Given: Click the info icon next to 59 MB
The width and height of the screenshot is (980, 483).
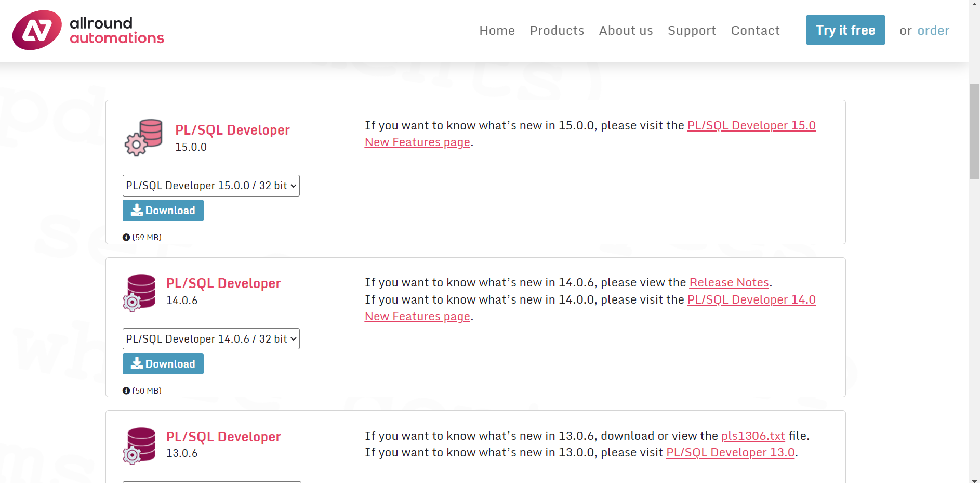Looking at the screenshot, I should (126, 237).
